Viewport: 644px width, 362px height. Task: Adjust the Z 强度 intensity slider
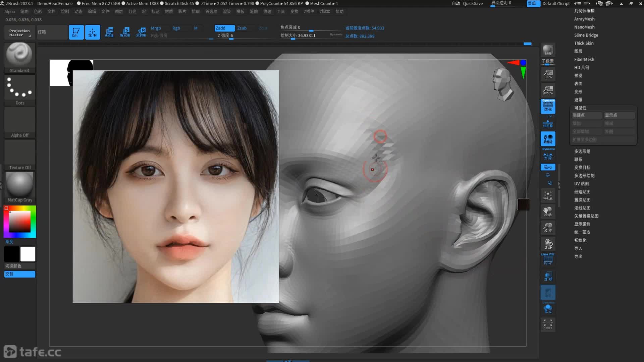pos(246,36)
